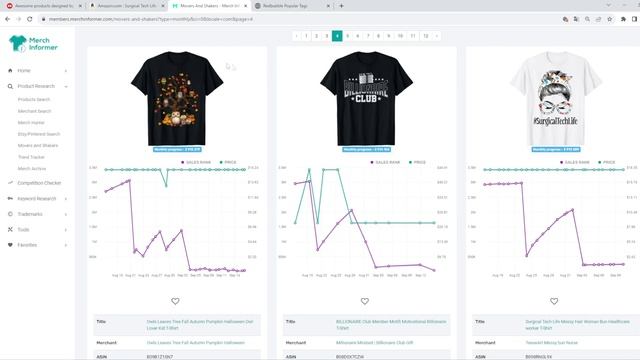The image size is (640, 360).
Task: Click the share icon in address bar
Action: coord(598,19)
